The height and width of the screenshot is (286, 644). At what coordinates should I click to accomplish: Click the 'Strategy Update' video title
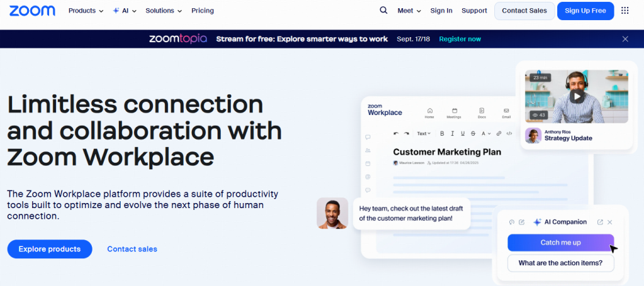(569, 138)
